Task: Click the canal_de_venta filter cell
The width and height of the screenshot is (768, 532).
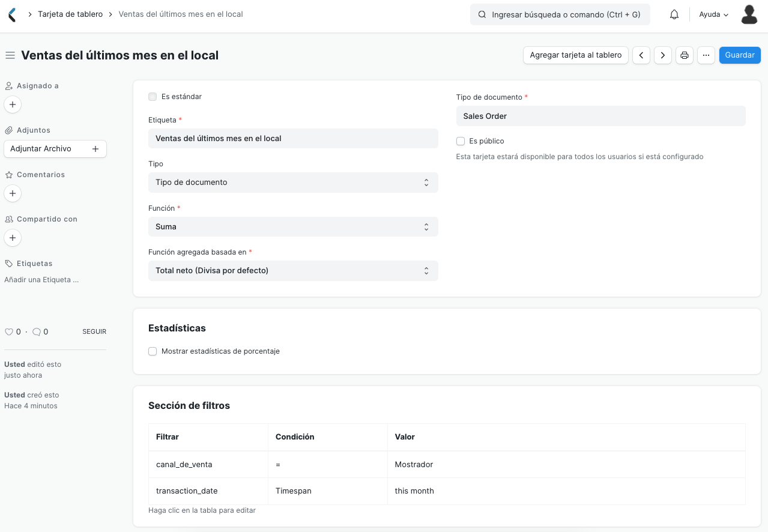Action: coord(208,464)
